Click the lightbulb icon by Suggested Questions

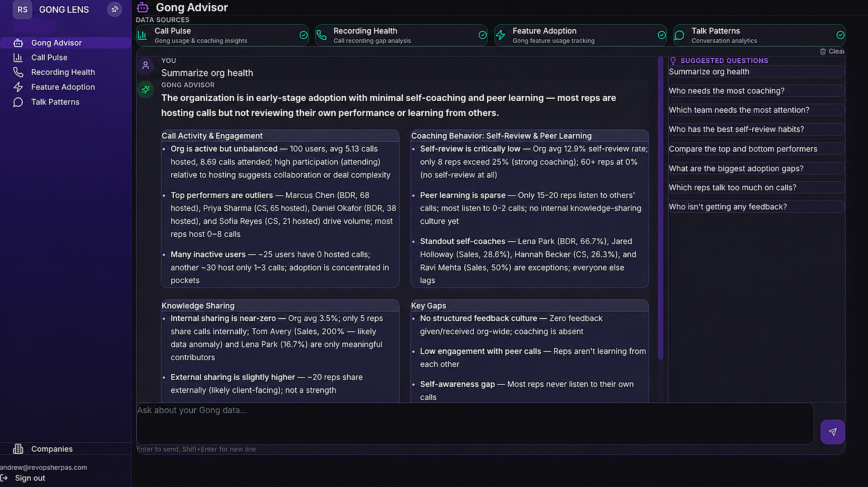673,61
